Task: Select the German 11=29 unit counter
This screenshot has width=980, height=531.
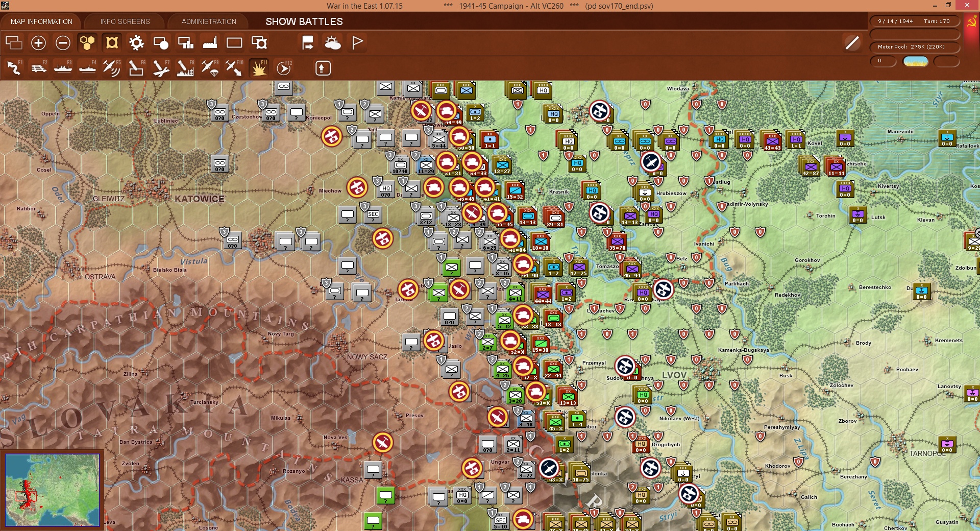Action: (x=426, y=164)
